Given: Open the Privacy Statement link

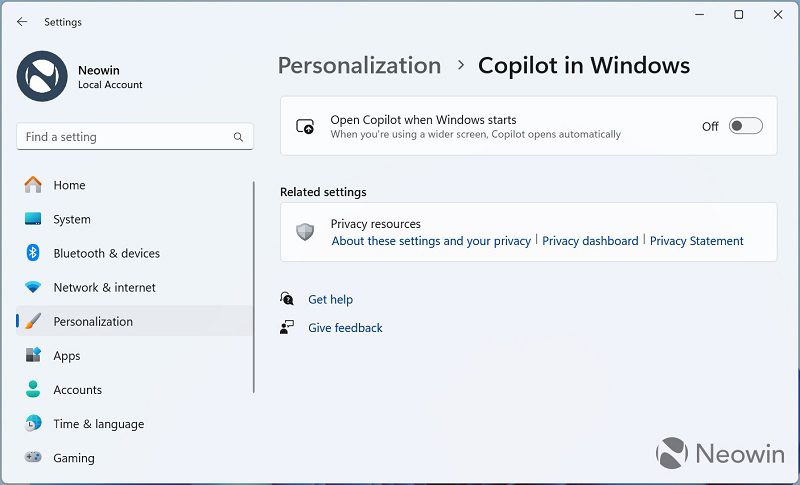Looking at the screenshot, I should click(x=696, y=241).
